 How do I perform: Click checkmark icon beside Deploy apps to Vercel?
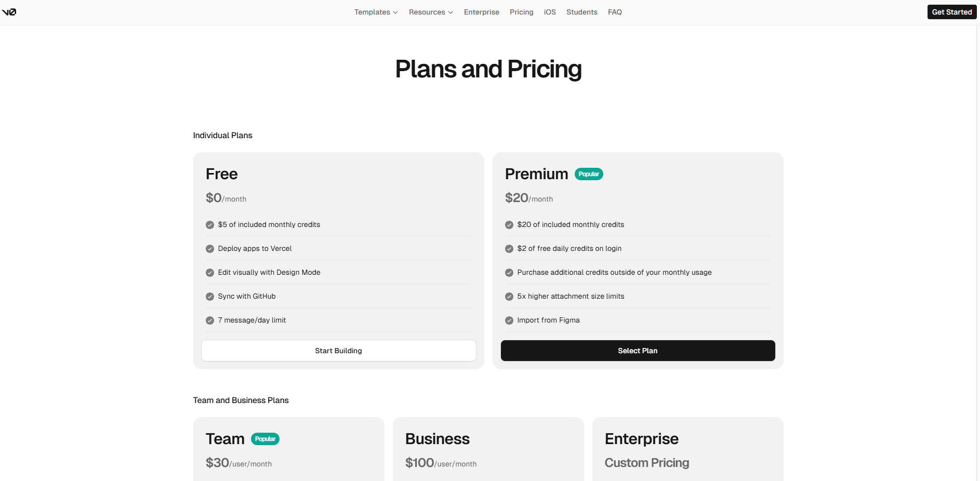(210, 249)
